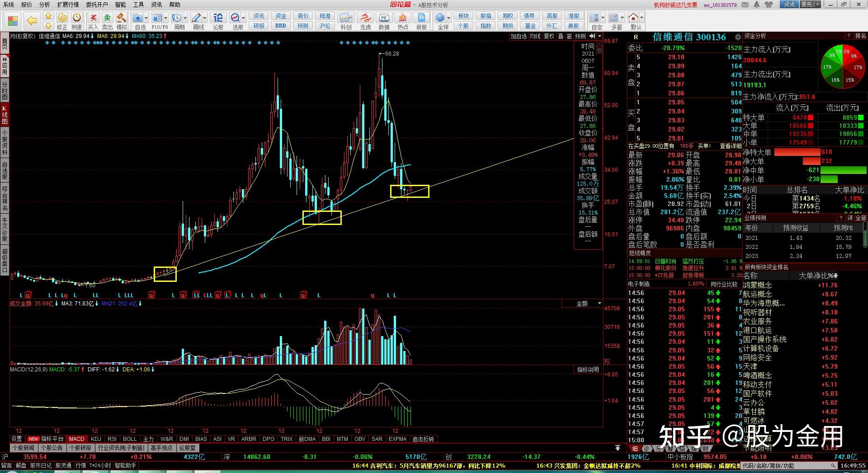Click the 指标说明 indicator help button
Screen dimensions: 868x473
pyautogui.click(x=588, y=370)
